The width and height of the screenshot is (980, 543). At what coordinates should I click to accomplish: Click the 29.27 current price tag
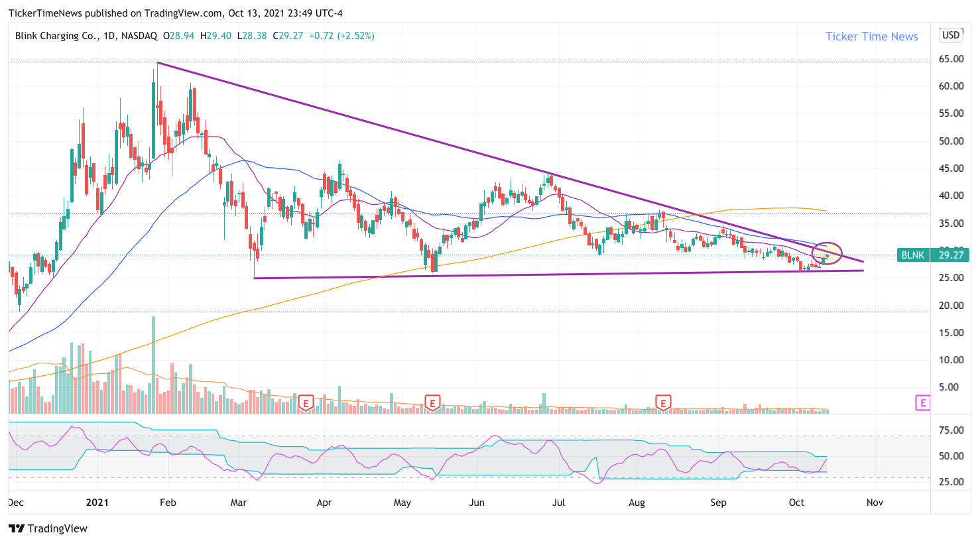[x=950, y=255]
